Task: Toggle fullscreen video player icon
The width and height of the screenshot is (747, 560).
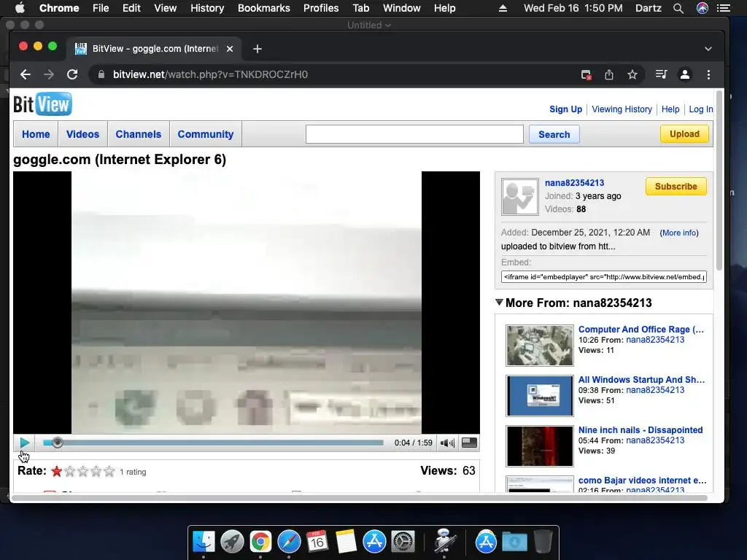Action: pos(469,443)
